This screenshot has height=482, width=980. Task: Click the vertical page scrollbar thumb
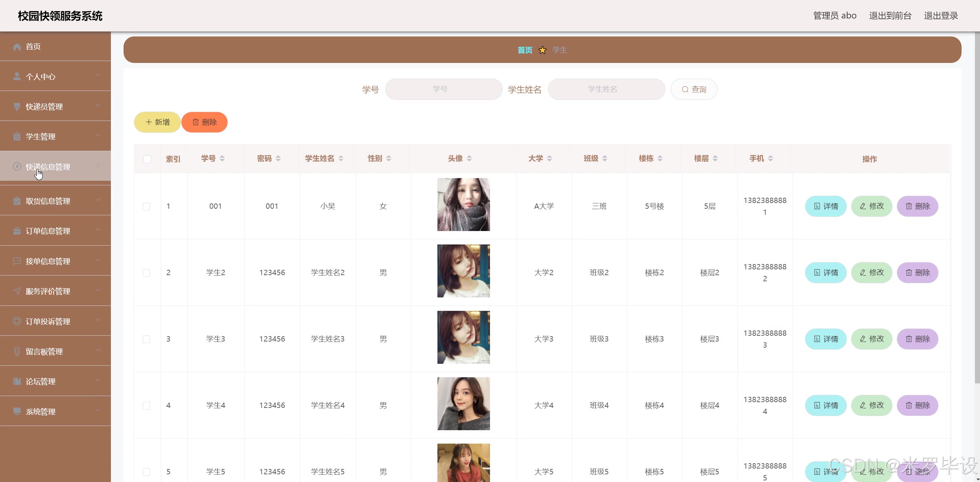click(977, 207)
